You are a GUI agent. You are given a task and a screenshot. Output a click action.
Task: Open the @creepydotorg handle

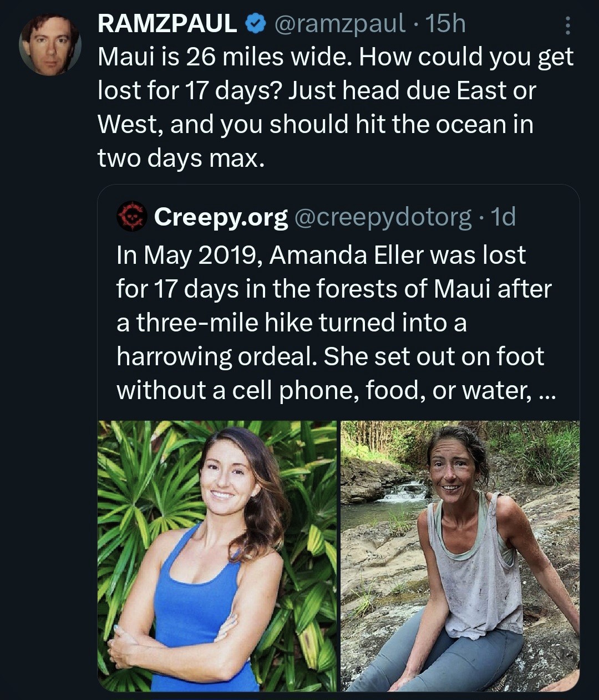[383, 217]
